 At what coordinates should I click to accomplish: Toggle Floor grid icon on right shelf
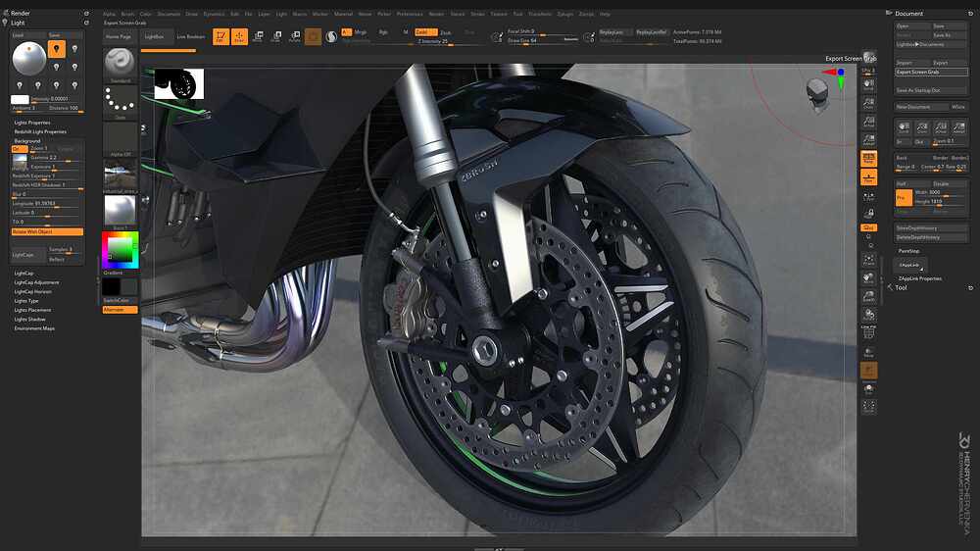tap(868, 177)
